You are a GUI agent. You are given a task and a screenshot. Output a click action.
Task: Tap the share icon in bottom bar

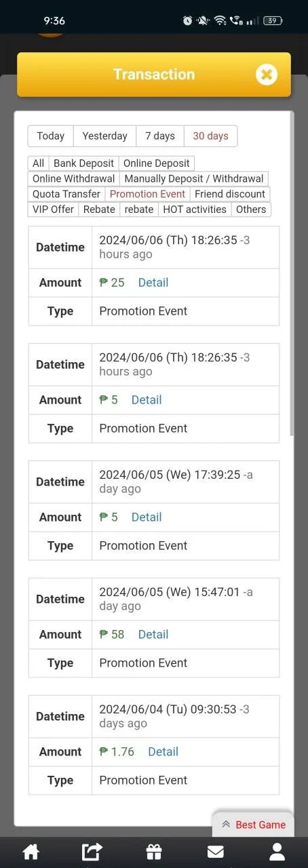(92, 852)
